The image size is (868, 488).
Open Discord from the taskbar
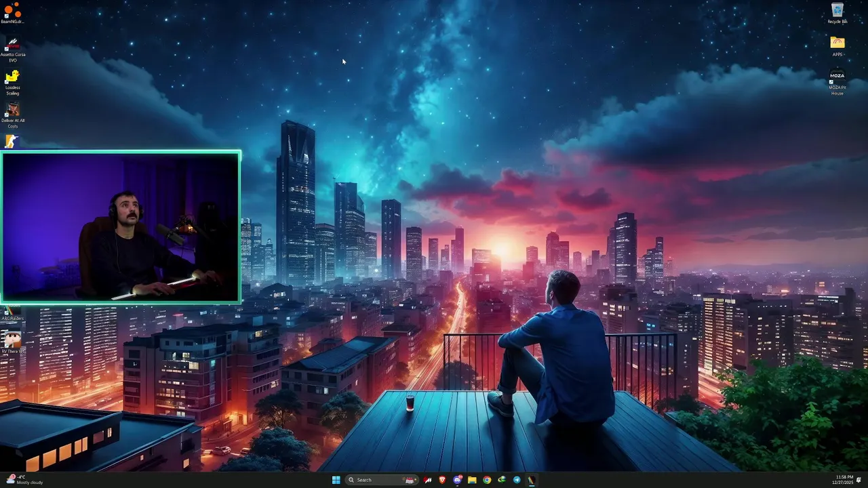pos(457,480)
